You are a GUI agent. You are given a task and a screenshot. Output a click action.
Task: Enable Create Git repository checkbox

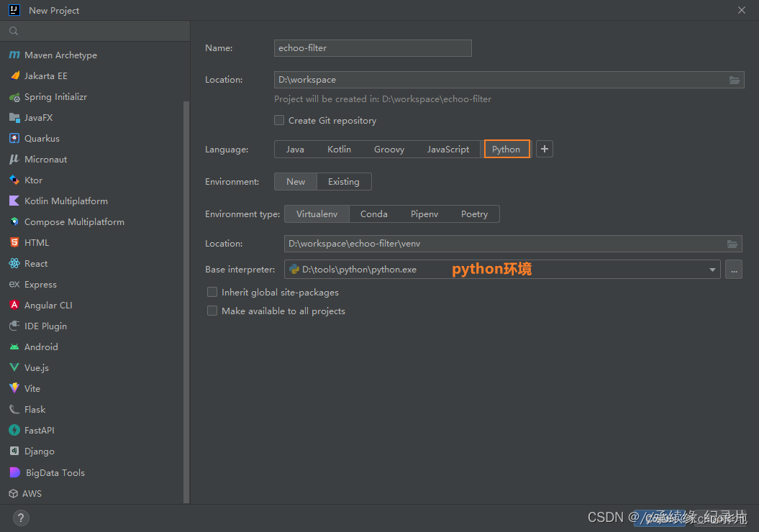click(x=279, y=120)
